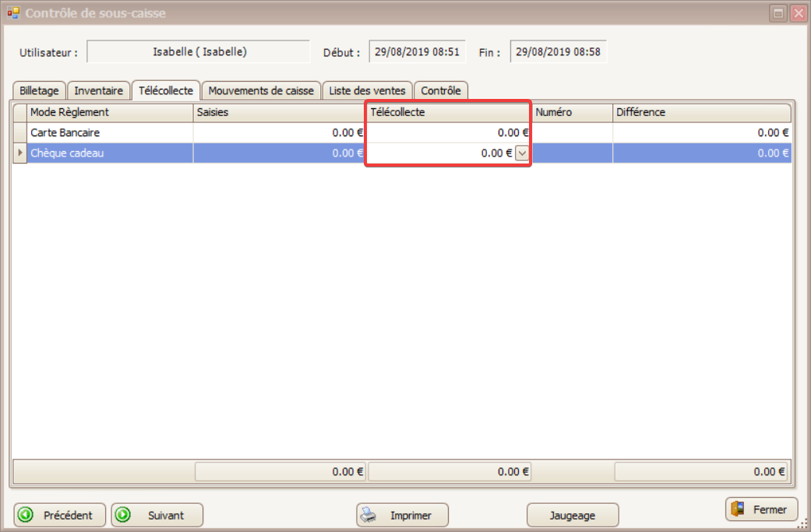The width and height of the screenshot is (811, 532).
Task: Click the row indicator arrow beside Chèque cadeau
Action: (x=19, y=153)
